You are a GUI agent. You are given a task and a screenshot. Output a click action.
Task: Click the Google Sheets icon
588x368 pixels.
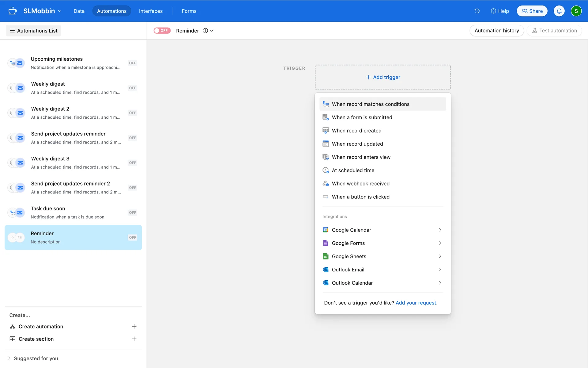click(x=326, y=256)
